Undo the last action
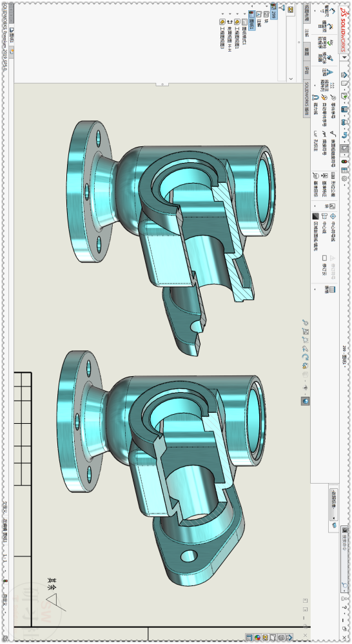This screenshot has width=352, height=644. (x=345, y=135)
